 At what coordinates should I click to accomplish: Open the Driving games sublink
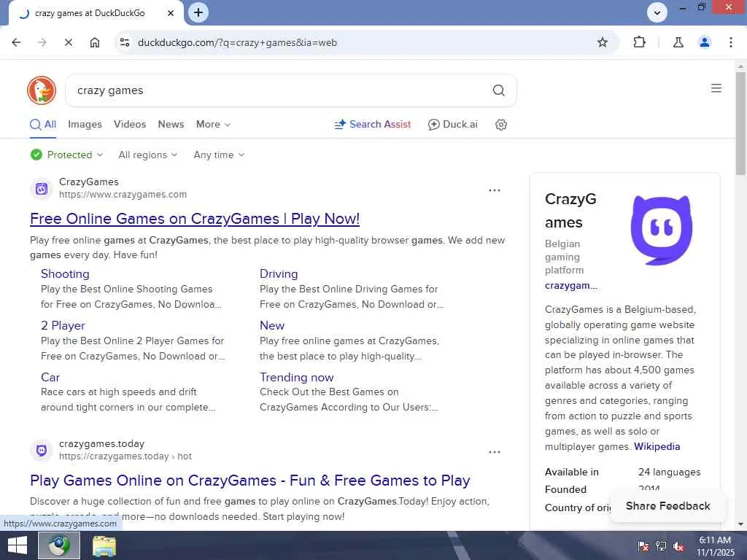pos(279,274)
